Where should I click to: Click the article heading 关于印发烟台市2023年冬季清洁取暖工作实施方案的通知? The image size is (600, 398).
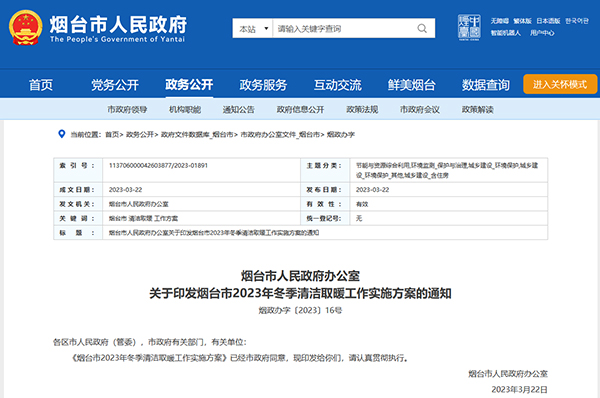pos(300,293)
